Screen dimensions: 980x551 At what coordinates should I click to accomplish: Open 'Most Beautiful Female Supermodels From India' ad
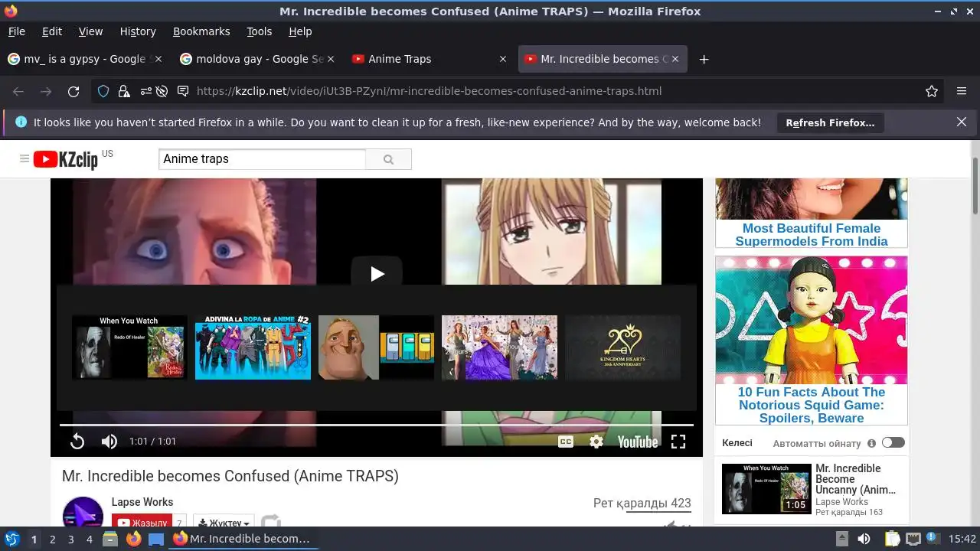[812, 234]
